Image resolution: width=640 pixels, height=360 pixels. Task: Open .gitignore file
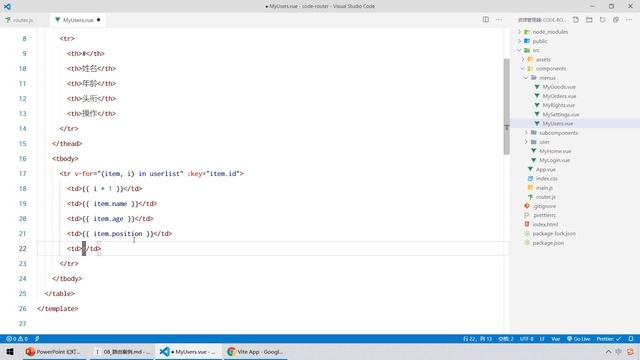[544, 206]
